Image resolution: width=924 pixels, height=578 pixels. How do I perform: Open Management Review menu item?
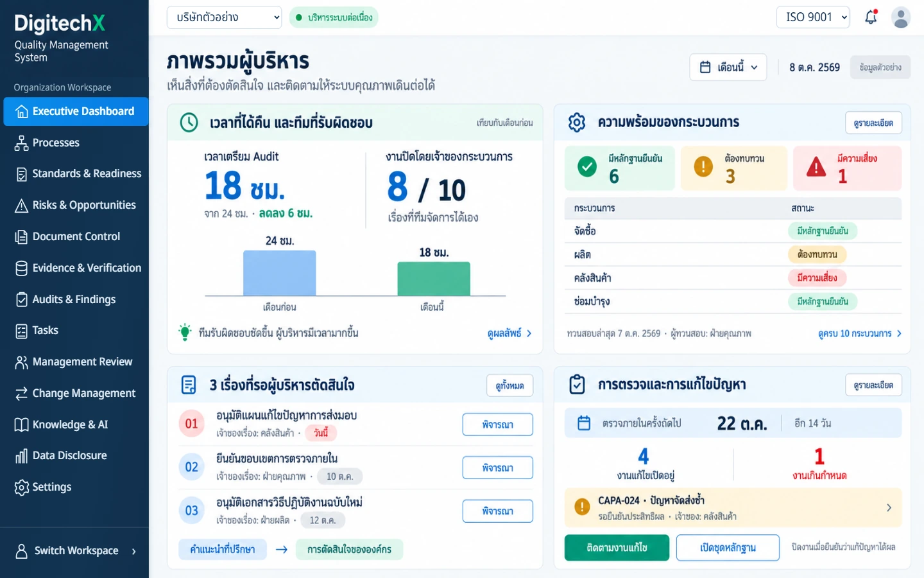coord(74,362)
